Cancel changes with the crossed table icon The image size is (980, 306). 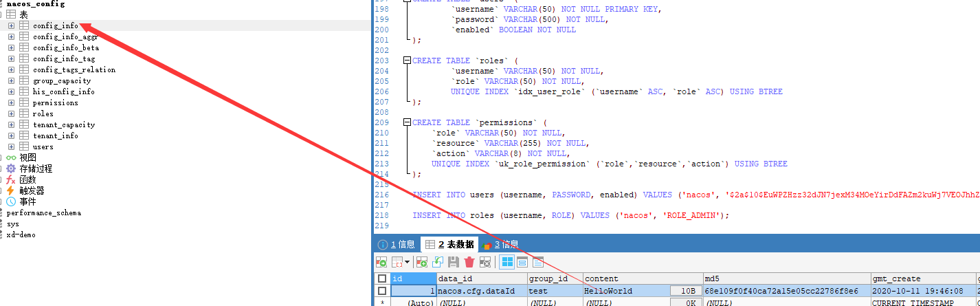click(x=485, y=262)
